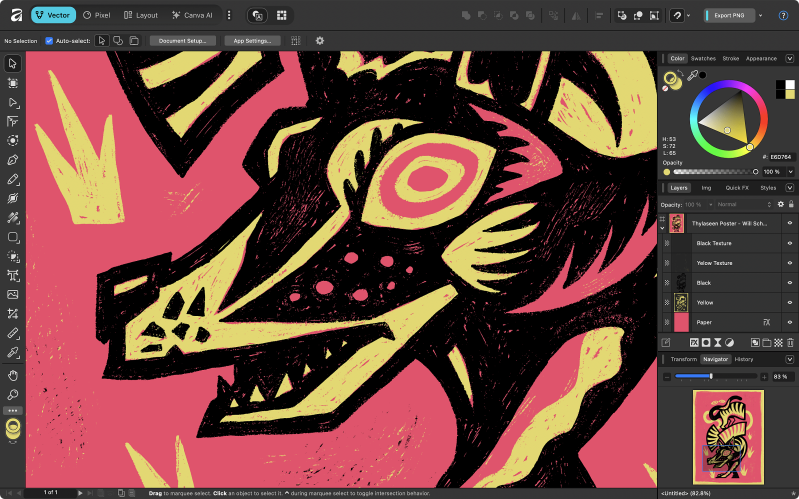Open the Export PNG dropdown arrow

point(761,16)
